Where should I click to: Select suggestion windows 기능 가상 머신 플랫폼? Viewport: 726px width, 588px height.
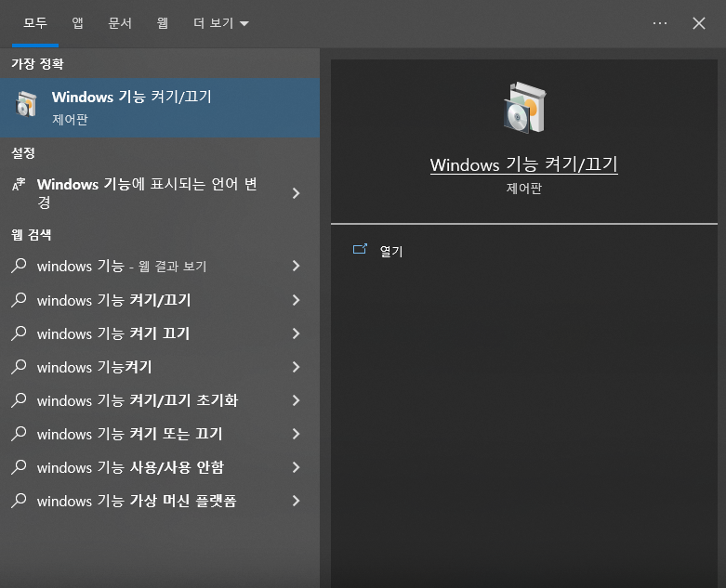(160, 501)
